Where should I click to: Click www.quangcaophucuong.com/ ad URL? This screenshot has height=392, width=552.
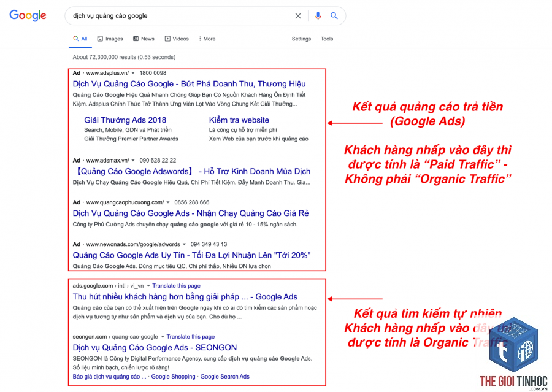click(125, 202)
